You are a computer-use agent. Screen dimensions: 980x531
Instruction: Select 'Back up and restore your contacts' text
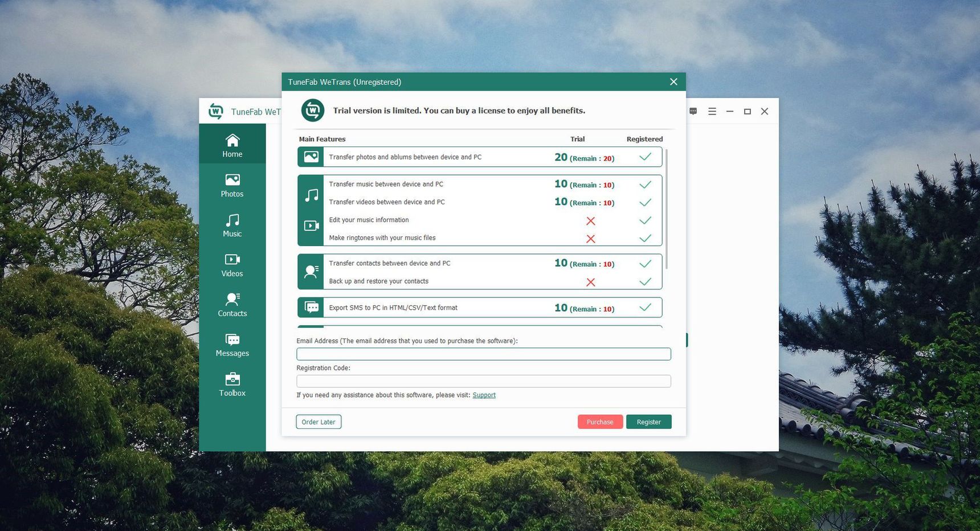(x=378, y=281)
